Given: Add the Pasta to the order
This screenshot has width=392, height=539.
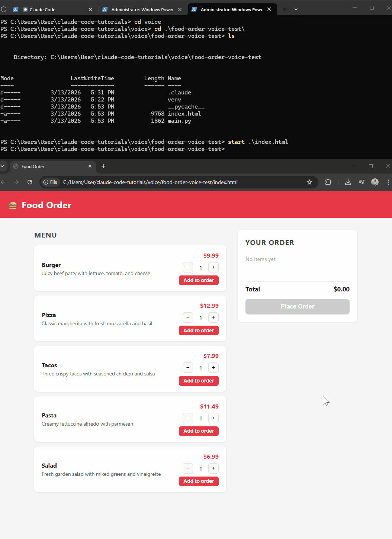Looking at the screenshot, I should 199,431.
